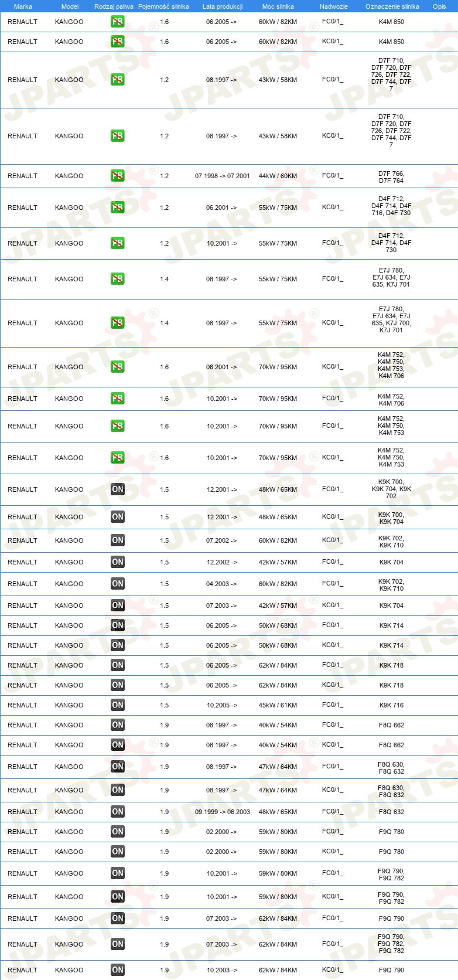The height and width of the screenshot is (980, 458).
Task: Select the K4M 752, K4M 706 engine cell
Action: [391, 400]
